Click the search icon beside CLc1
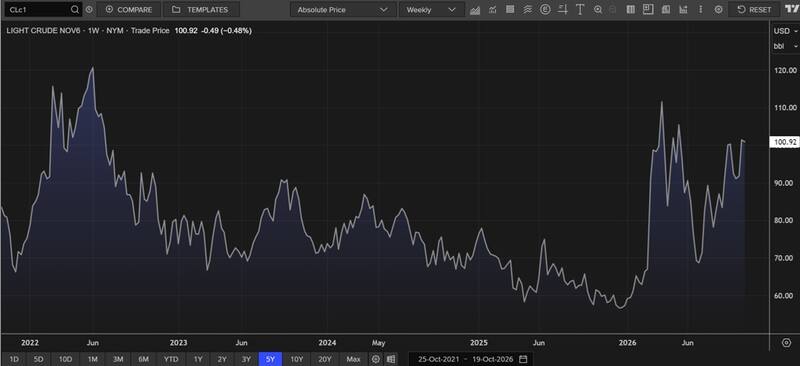The width and height of the screenshot is (800, 366). (75, 10)
